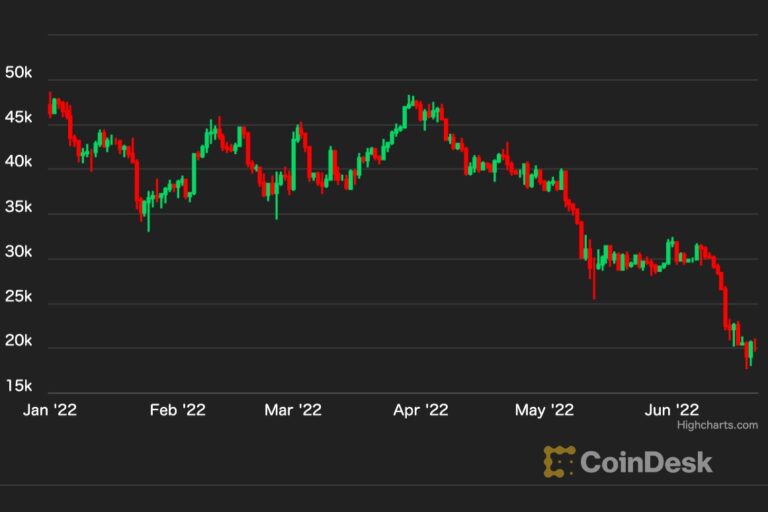Select the Apr '22 x-axis label
This screenshot has width=768, height=512.
pyautogui.click(x=421, y=410)
